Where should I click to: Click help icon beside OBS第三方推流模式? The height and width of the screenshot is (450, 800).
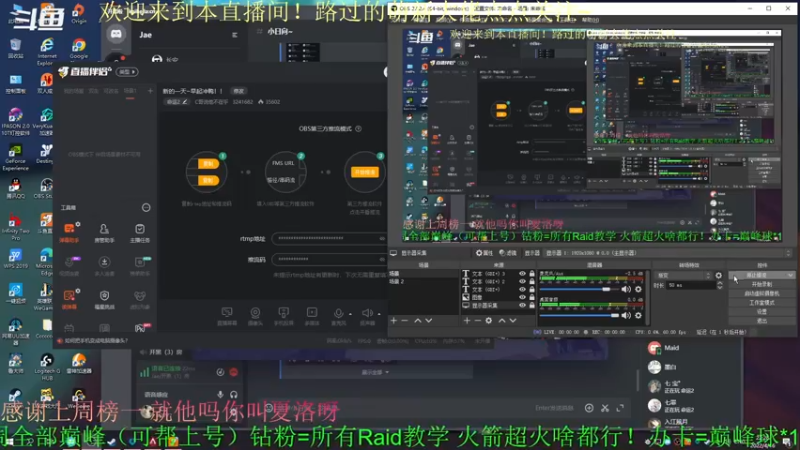tap(359, 129)
